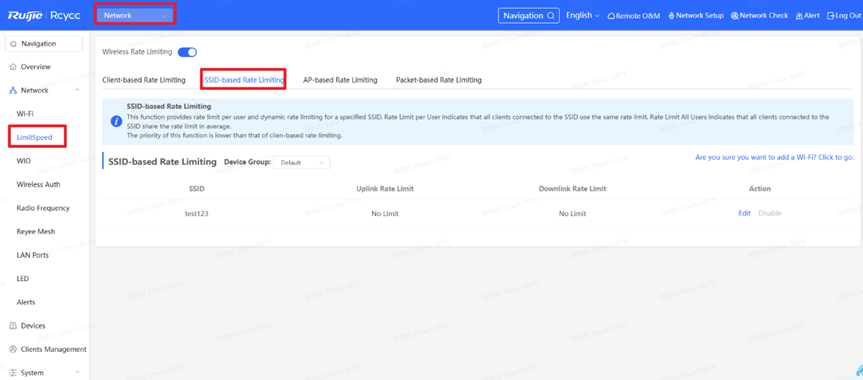This screenshot has width=863, height=380.
Task: Open Clients Management in the sidebar
Action: point(53,350)
